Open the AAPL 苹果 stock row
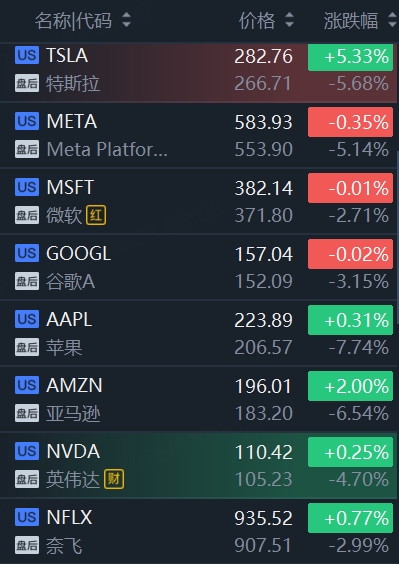This screenshot has height=564, width=399. [x=199, y=333]
